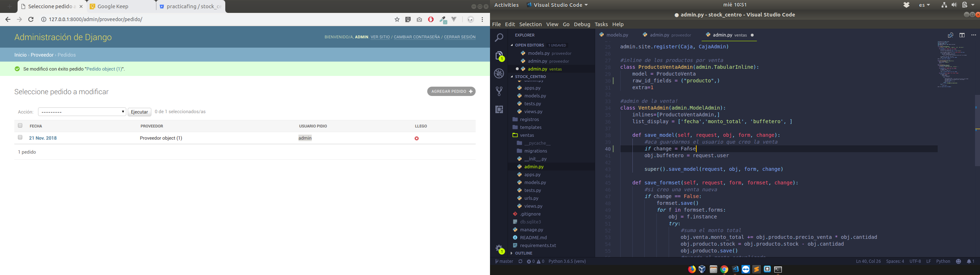Tick the checkbox for the 21 Nov. 2018 pedido
The image size is (980, 275).
point(20,137)
